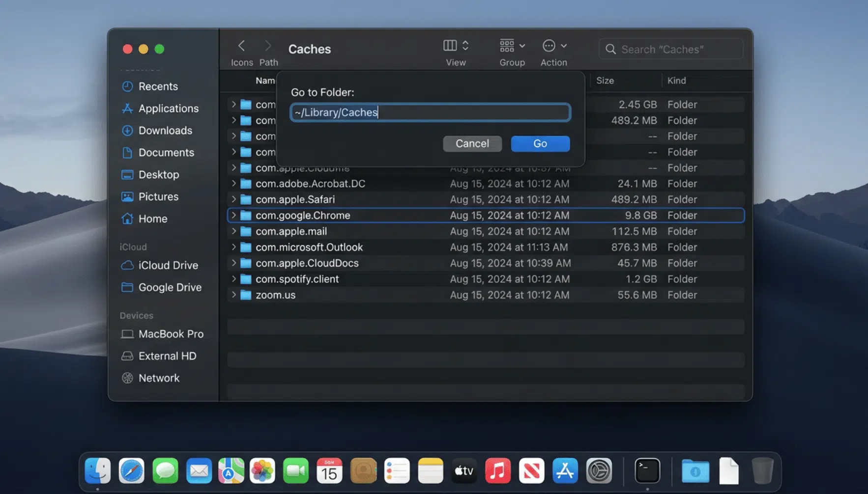Image resolution: width=868 pixels, height=494 pixels.
Task: Expand com.spotify.client folder
Action: point(234,279)
